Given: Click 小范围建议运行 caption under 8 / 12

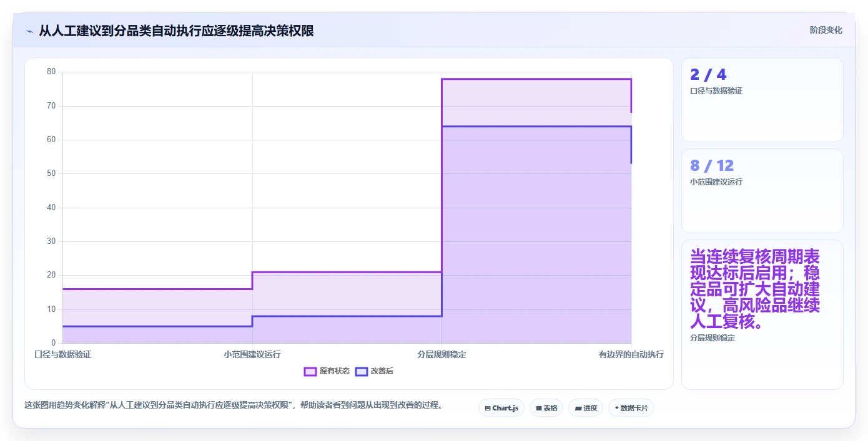Looking at the screenshot, I should click(716, 182).
